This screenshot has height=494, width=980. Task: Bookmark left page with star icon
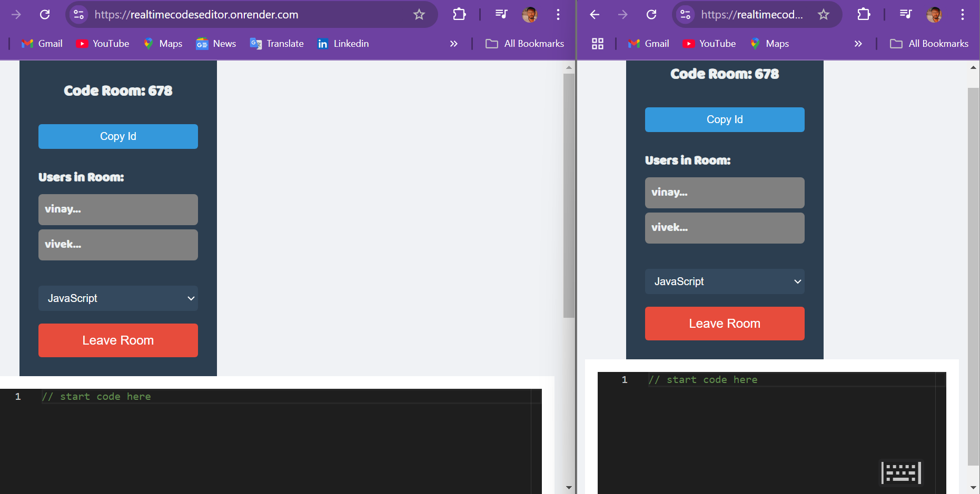point(419,14)
